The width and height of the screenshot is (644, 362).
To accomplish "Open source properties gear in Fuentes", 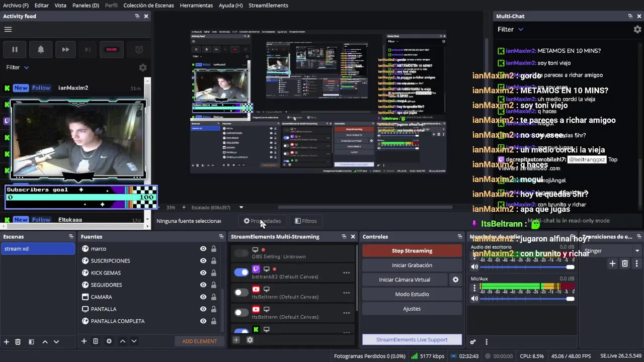I will [109, 341].
